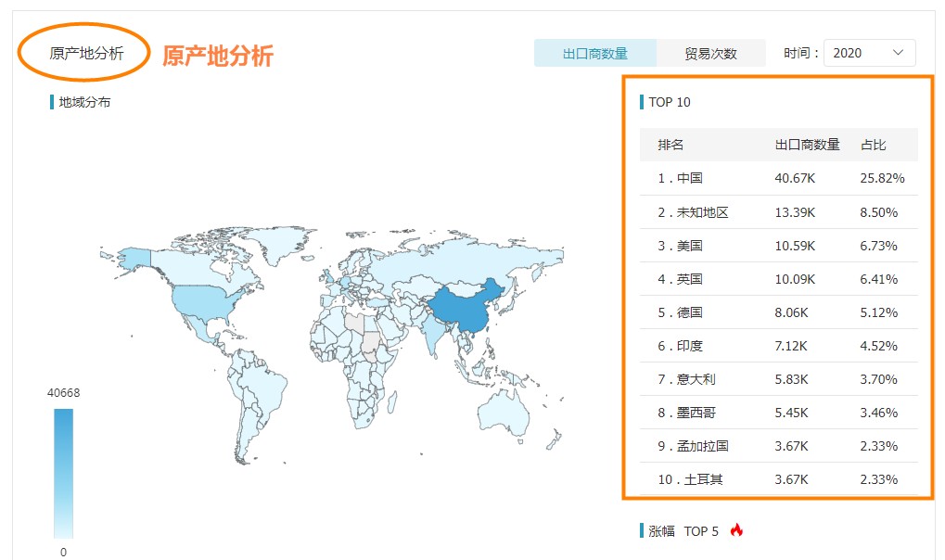Open the 2020 time dropdown
The image size is (945, 560).
pyautogui.click(x=869, y=53)
